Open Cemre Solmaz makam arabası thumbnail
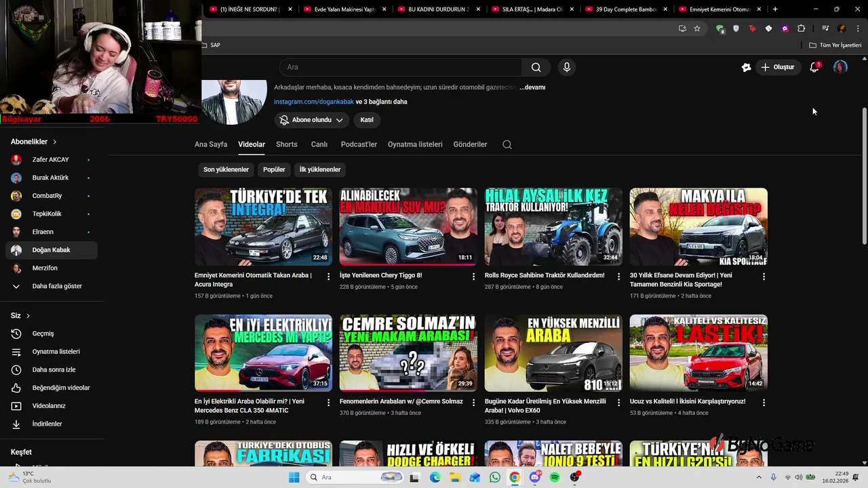Image resolution: width=868 pixels, height=488 pixels. click(x=408, y=352)
